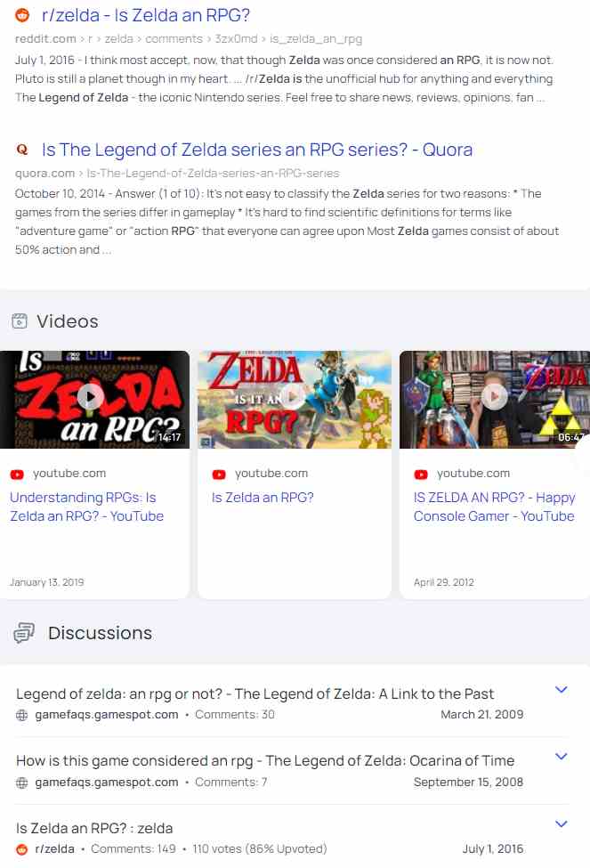Click globe icon beside first gamefaqs discussion
Screen dimensions: 590x868
pos(21,715)
